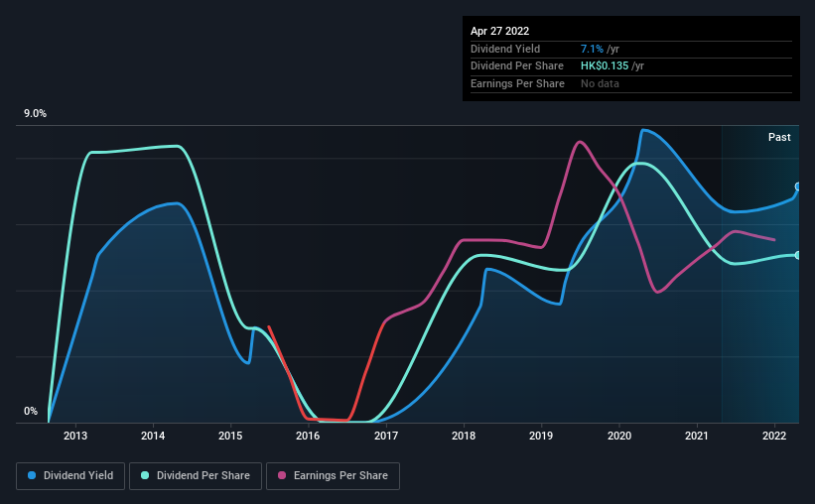Click the pink Earnings Per Share legend dot

[282, 475]
